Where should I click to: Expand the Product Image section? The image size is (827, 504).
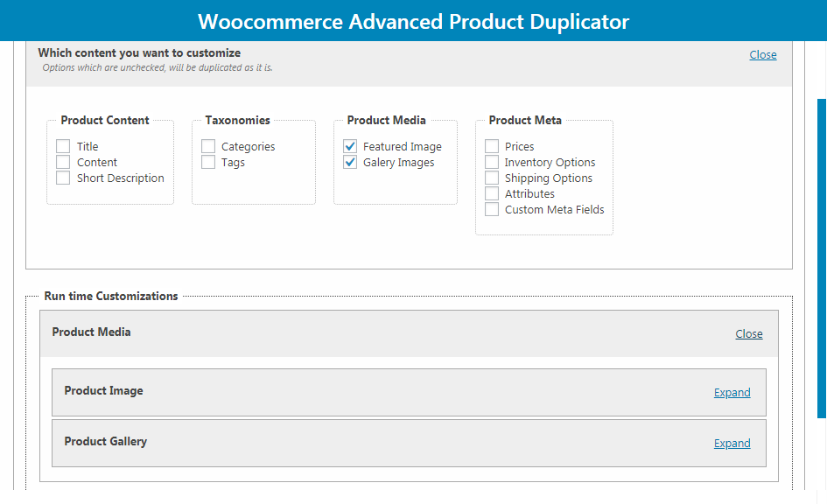point(732,393)
